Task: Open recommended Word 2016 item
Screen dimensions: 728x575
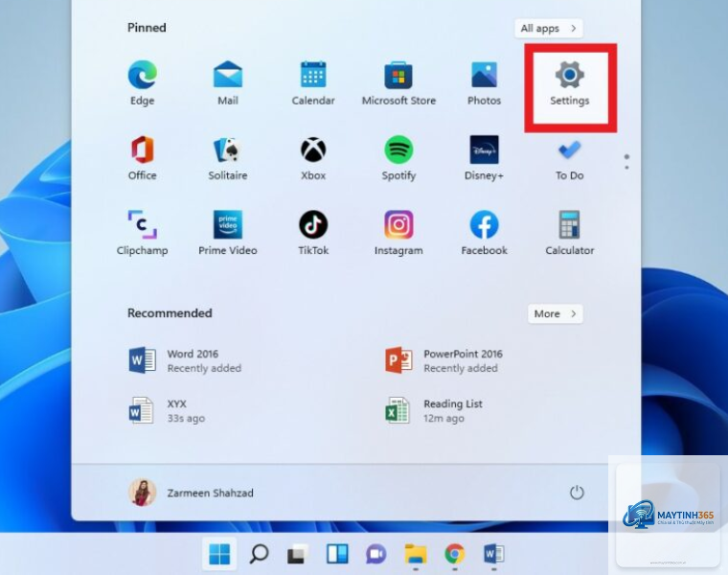Action: (185, 360)
